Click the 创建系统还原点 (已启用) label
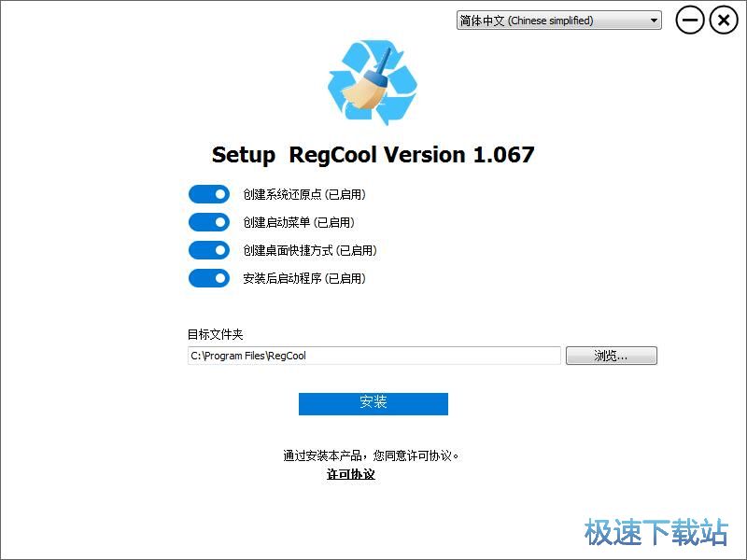Image resolution: width=747 pixels, height=560 pixels. tap(304, 194)
